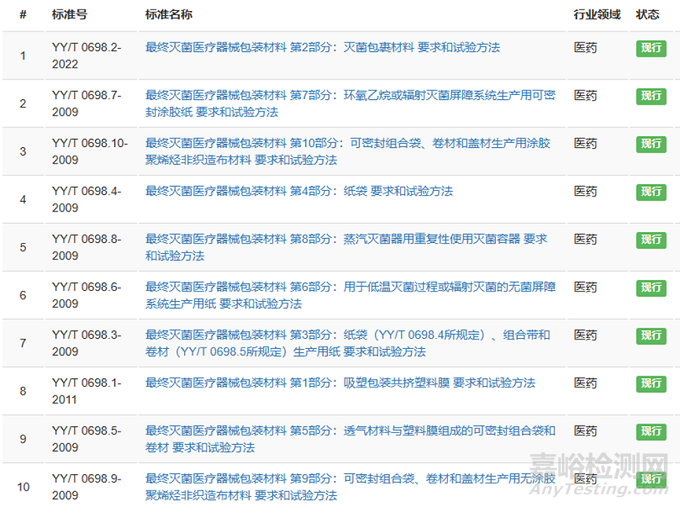
Task: Click the 现行 badge for YY/T 0698.1-2011
Action: coord(651,384)
